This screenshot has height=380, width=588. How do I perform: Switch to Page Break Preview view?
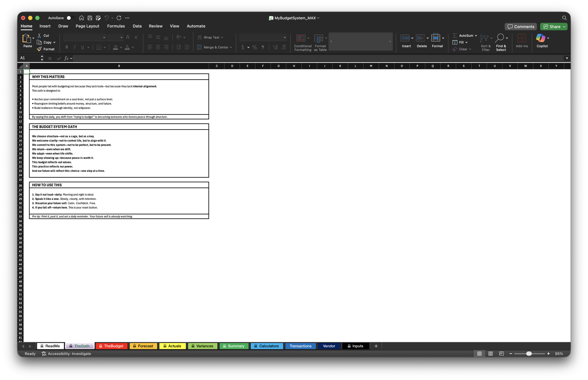[x=501, y=354]
